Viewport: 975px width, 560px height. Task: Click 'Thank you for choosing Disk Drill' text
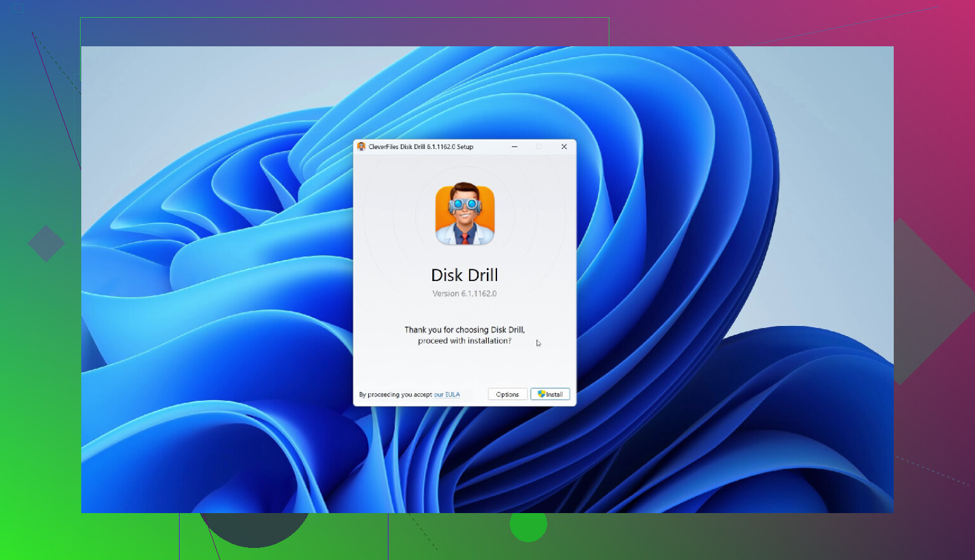[465, 330]
